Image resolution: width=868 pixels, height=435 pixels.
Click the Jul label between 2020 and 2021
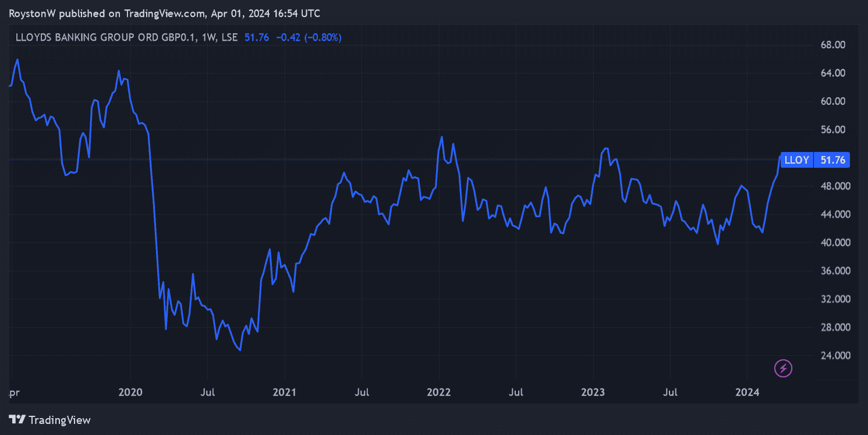(208, 392)
